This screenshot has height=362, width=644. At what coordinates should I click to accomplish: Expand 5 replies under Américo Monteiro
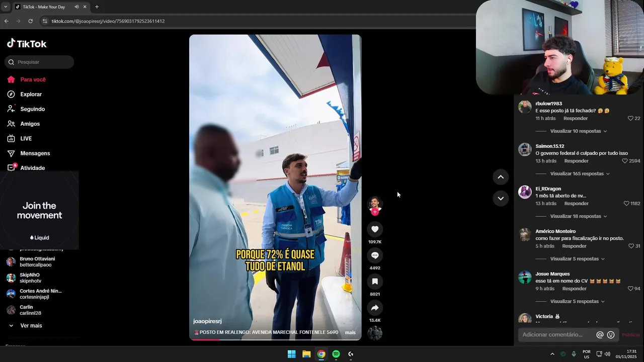coord(578,259)
